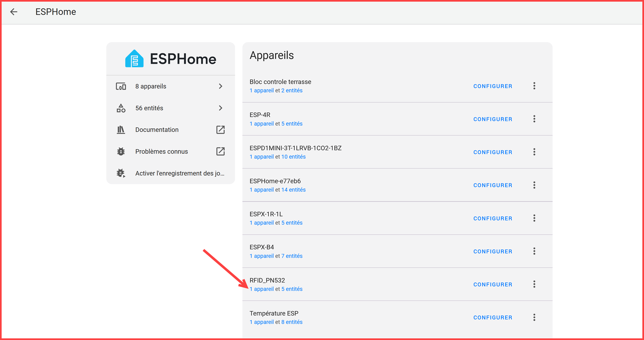Open the 56 entités list item
Image resolution: width=644 pixels, height=340 pixels.
coord(171,108)
